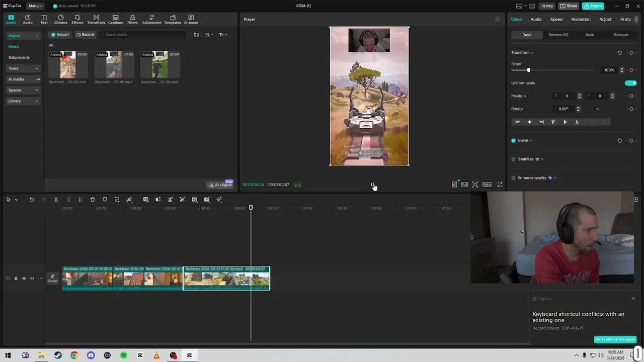This screenshot has width=644, height=362.
Task: Click the marker shield icon in timeline toolbar
Action: (x=105, y=200)
